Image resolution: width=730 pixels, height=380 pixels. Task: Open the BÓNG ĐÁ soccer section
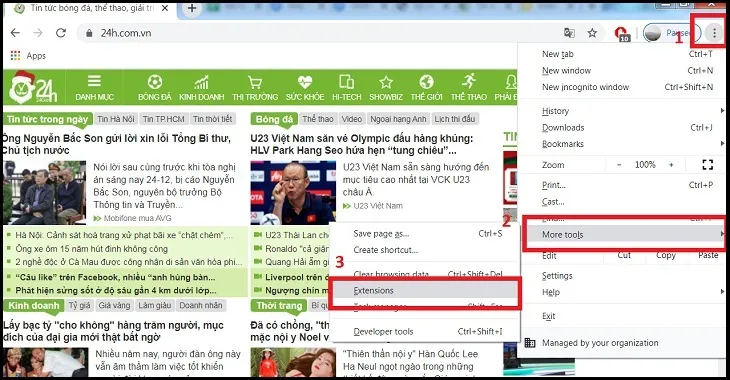click(x=155, y=88)
